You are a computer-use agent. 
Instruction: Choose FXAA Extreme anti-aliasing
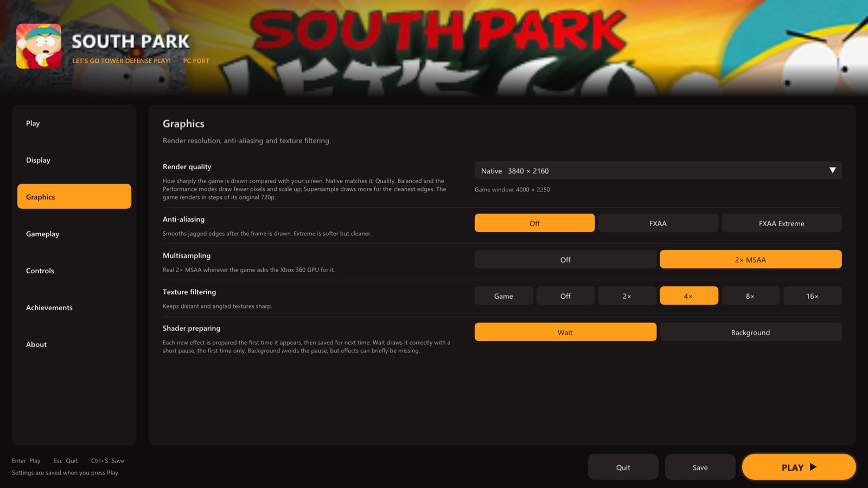point(782,223)
